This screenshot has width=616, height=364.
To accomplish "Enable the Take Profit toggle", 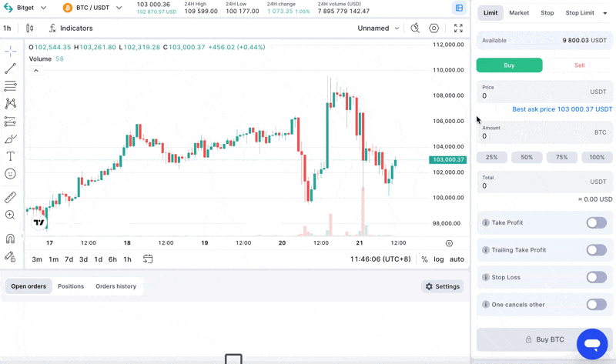I will click(x=596, y=222).
